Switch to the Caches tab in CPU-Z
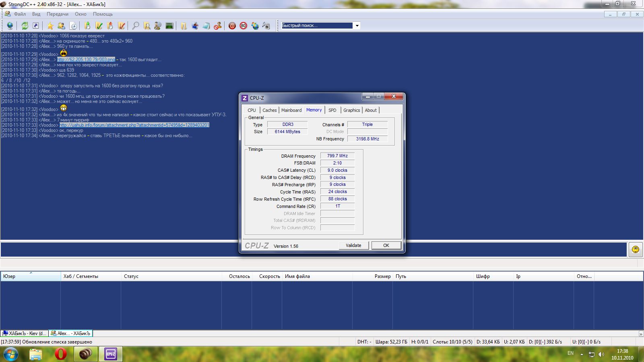Viewport: 644px width, 362px height. click(x=270, y=110)
